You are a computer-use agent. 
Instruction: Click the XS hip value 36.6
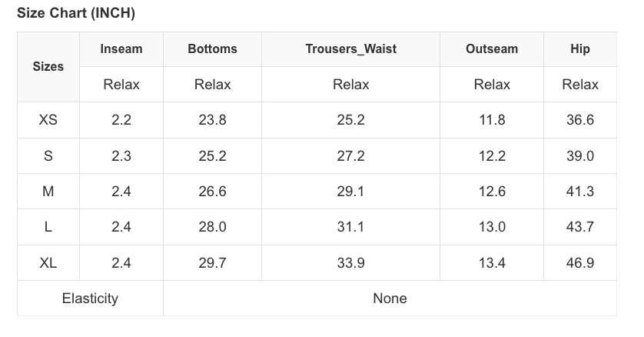pos(580,120)
